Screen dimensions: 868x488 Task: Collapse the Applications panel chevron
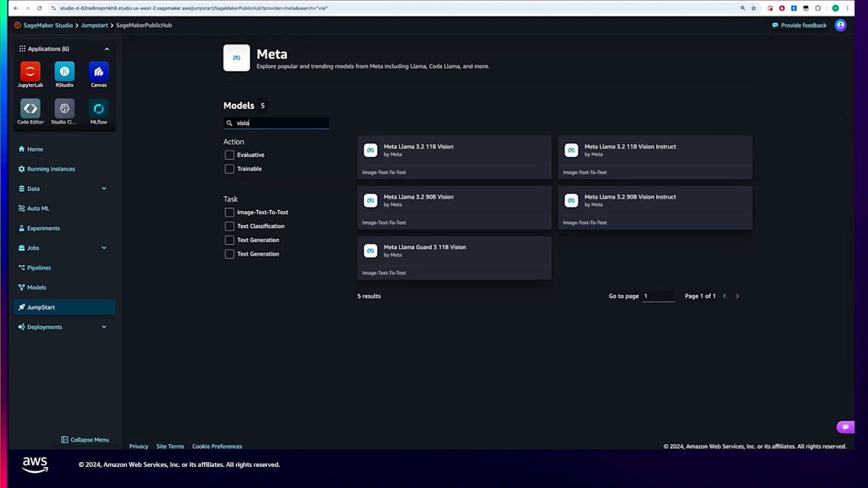(107, 49)
